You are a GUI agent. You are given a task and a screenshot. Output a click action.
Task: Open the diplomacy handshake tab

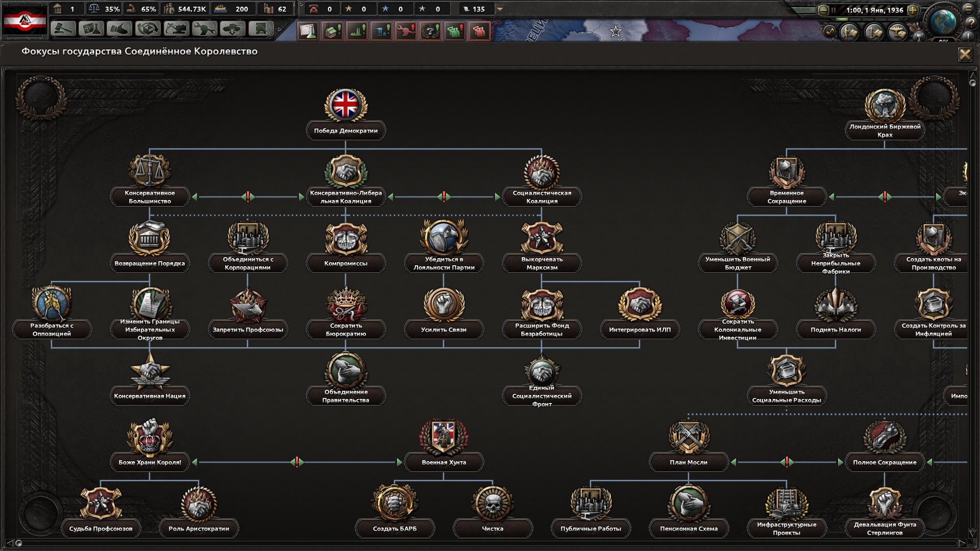119,29
